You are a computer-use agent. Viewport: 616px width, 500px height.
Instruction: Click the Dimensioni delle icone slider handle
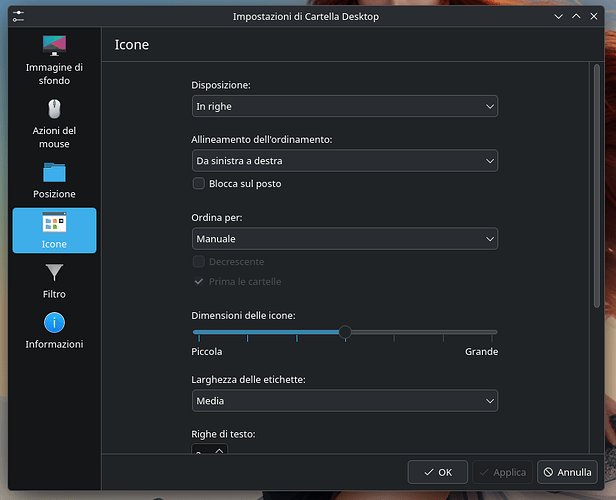coord(345,332)
